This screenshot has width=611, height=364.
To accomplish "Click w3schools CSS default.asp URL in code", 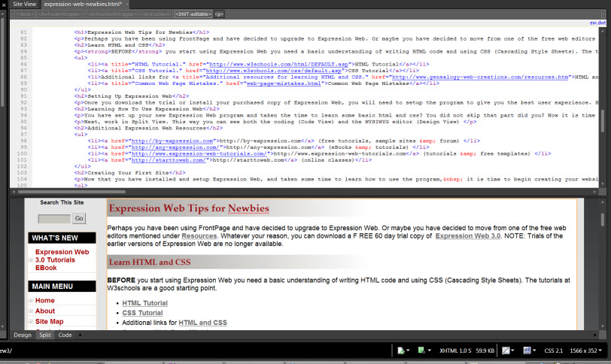I will (274, 71).
